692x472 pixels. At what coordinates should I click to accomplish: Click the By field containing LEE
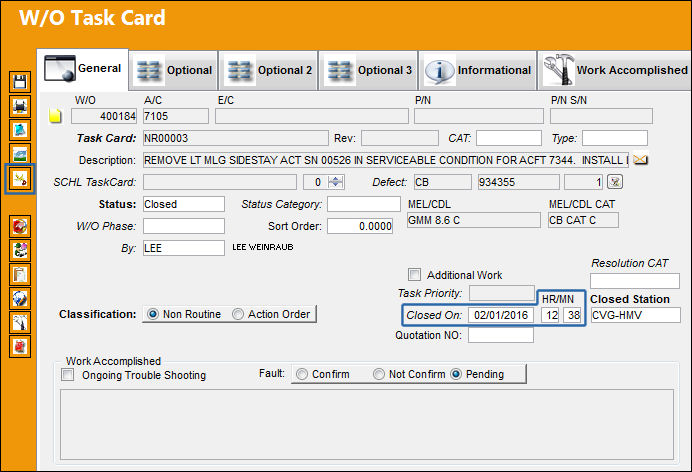click(x=184, y=248)
